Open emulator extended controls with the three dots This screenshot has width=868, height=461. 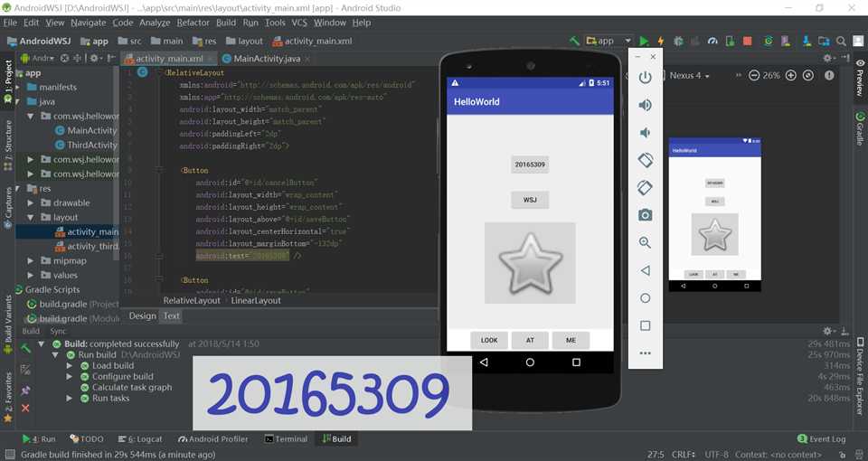[x=645, y=353]
